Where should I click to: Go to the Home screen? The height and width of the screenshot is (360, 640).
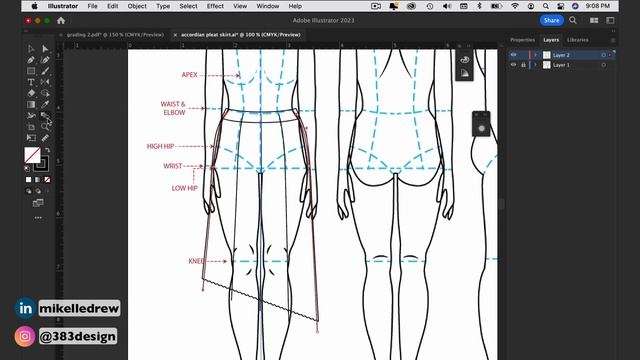pos(61,20)
